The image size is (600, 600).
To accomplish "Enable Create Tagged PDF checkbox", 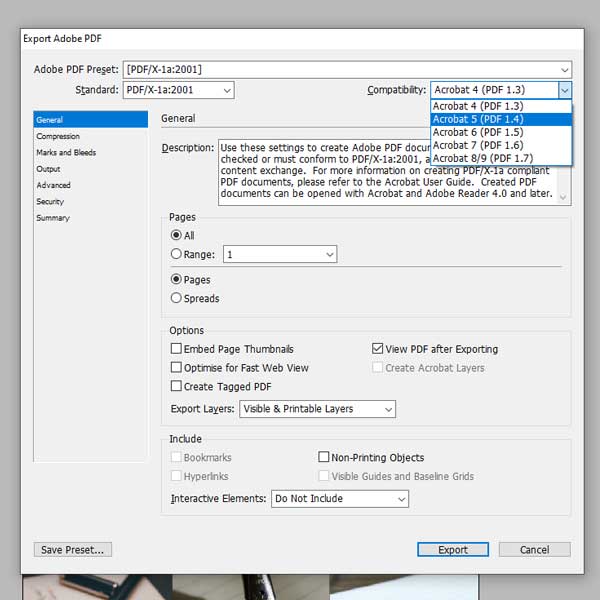I will click(176, 386).
